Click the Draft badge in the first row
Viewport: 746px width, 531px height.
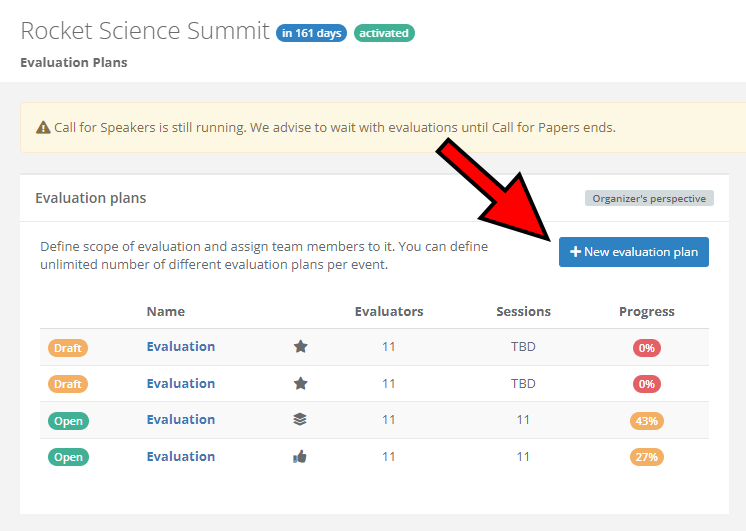click(68, 348)
